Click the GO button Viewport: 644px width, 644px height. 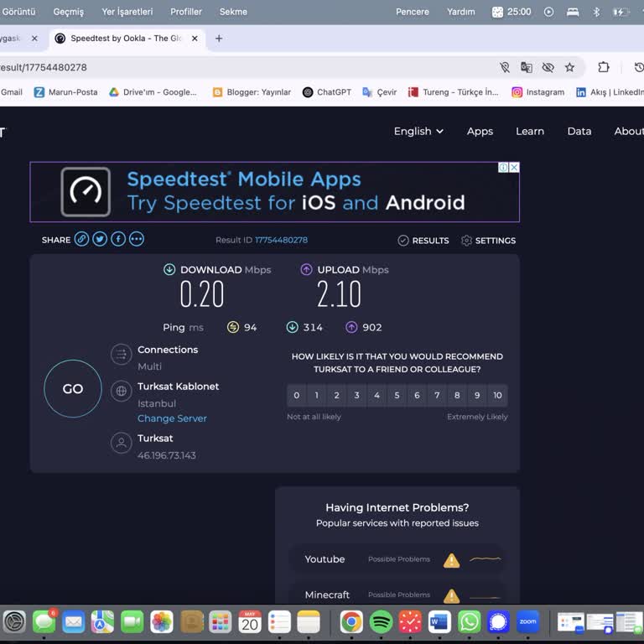73,388
